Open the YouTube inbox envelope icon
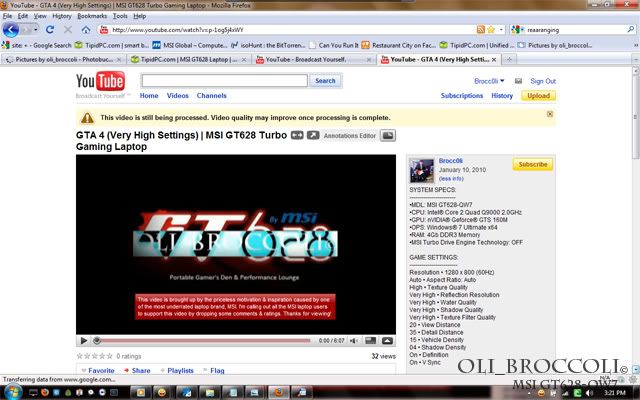Screen dimensions: 640x400 click(518, 81)
